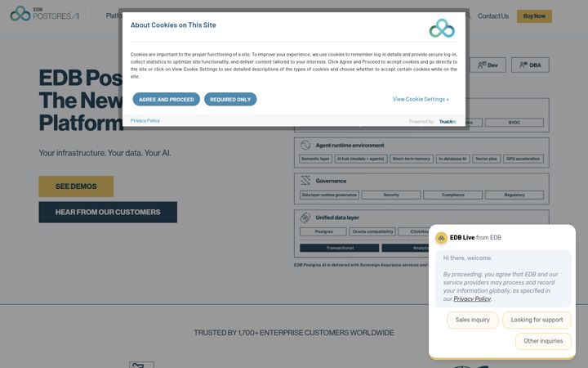This screenshot has height=368, width=588.
Task: Accept cookies with Agree and Proceed
Action: click(166, 99)
